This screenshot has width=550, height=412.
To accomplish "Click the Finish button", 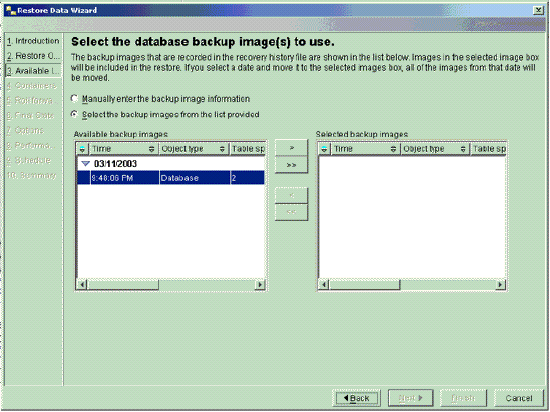I will pos(463,398).
